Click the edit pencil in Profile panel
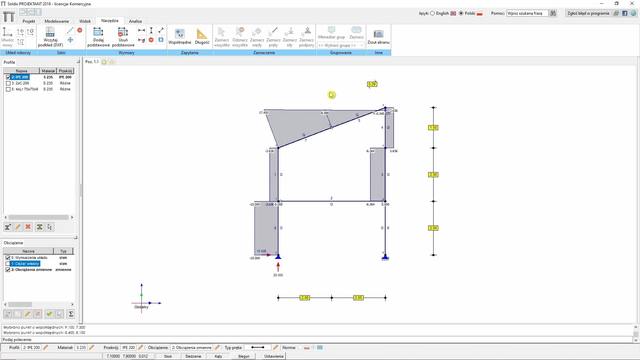 18,227
